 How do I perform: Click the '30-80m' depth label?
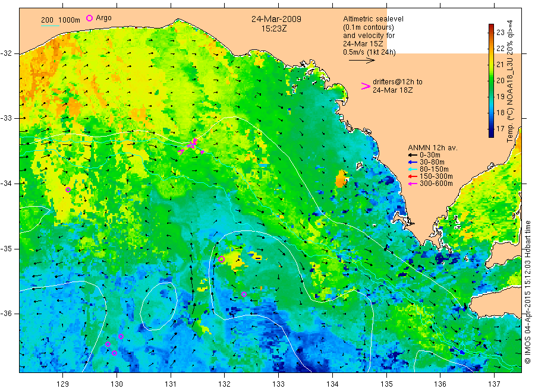click(x=432, y=162)
